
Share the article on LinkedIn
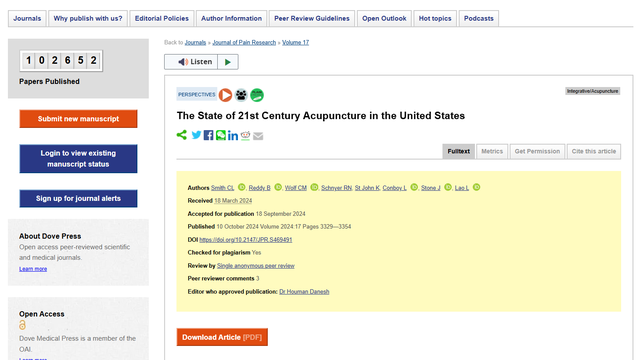[233, 136]
